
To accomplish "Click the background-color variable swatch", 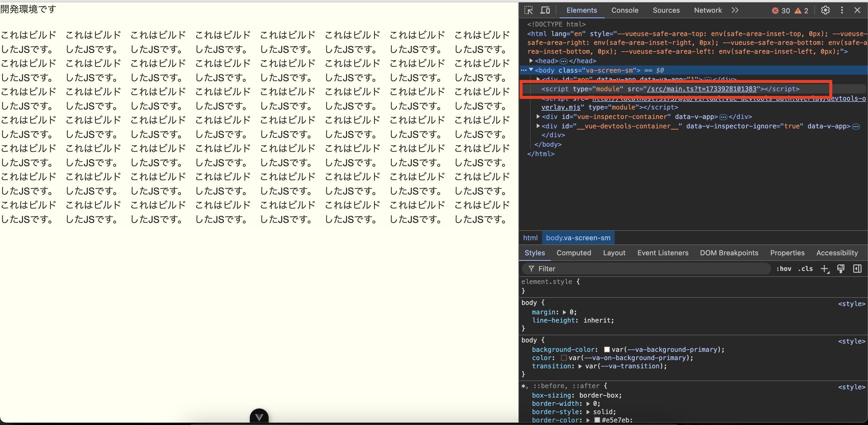I will pos(607,349).
